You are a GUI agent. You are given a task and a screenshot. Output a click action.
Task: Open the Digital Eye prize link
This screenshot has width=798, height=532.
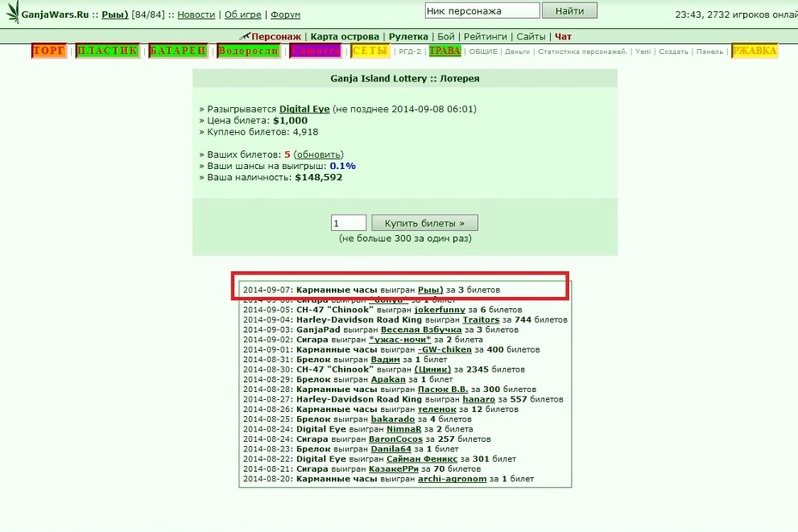[x=305, y=109]
